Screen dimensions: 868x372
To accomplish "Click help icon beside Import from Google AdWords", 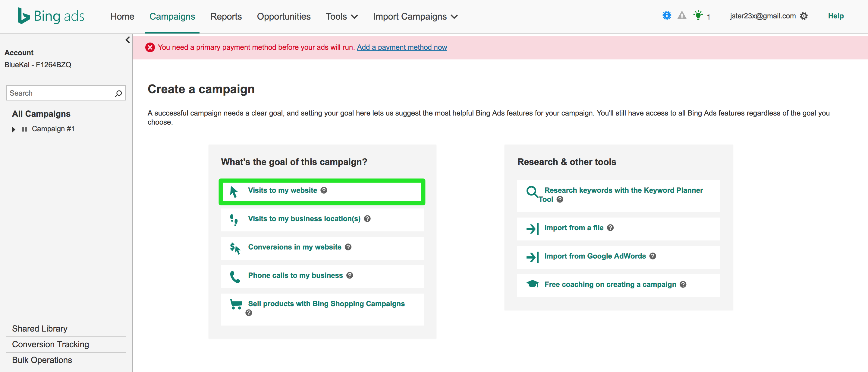I will click(x=653, y=256).
